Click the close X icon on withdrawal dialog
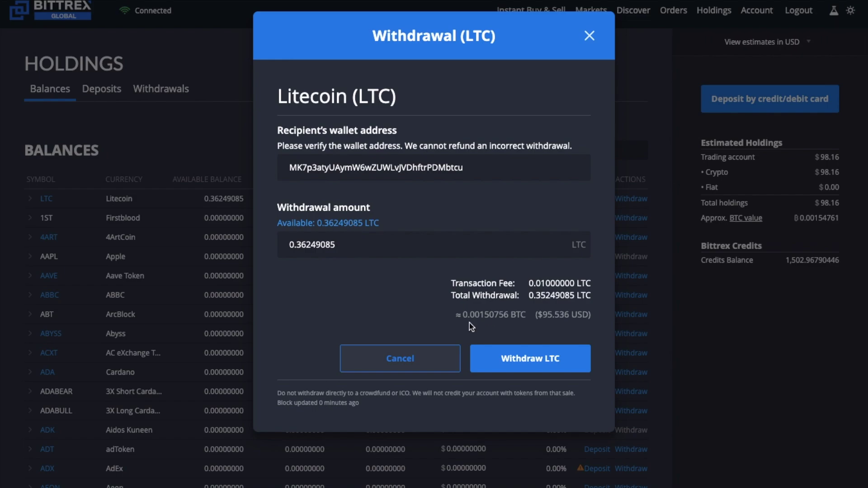The image size is (868, 488). tap(590, 36)
